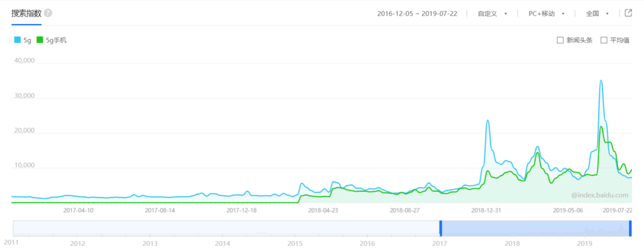The width and height of the screenshot is (644, 251).
Task: Click the right handle of the timeline range slider
Action: [x=630, y=228]
